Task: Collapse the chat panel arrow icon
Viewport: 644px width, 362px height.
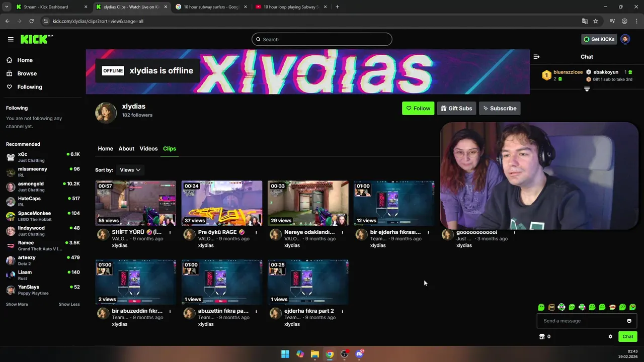Action: pyautogui.click(x=536, y=57)
